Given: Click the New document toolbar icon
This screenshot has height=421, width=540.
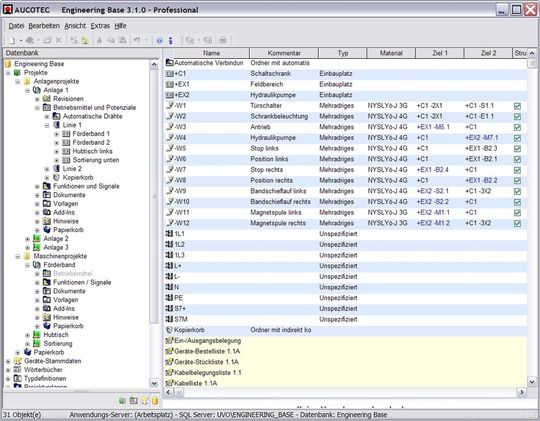Looking at the screenshot, I should [x=12, y=40].
